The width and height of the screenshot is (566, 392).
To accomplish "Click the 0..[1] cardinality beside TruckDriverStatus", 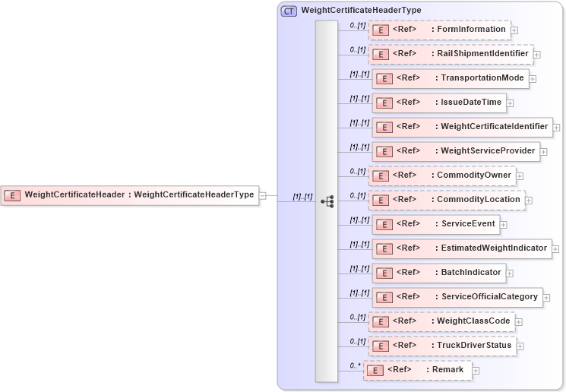I will [358, 341].
